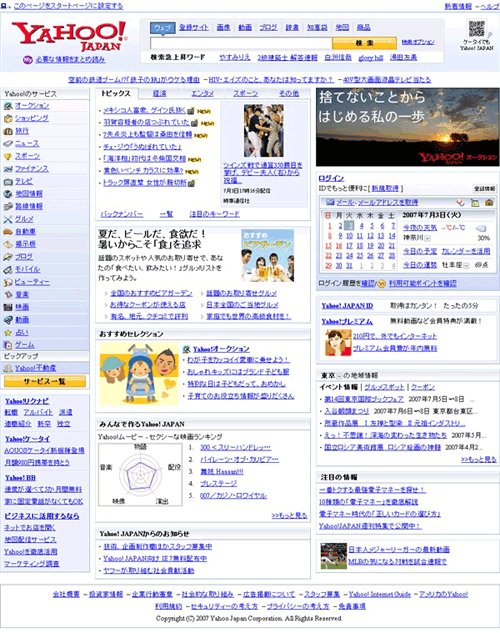
Task: Open the 牡羊座 zodiac sign dropdown
Action: click(x=467, y=266)
